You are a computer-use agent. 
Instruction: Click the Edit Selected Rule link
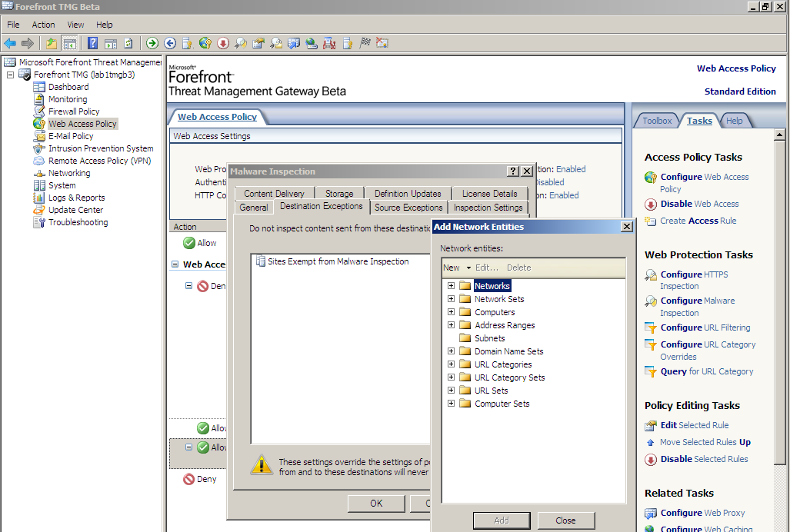[x=695, y=425]
